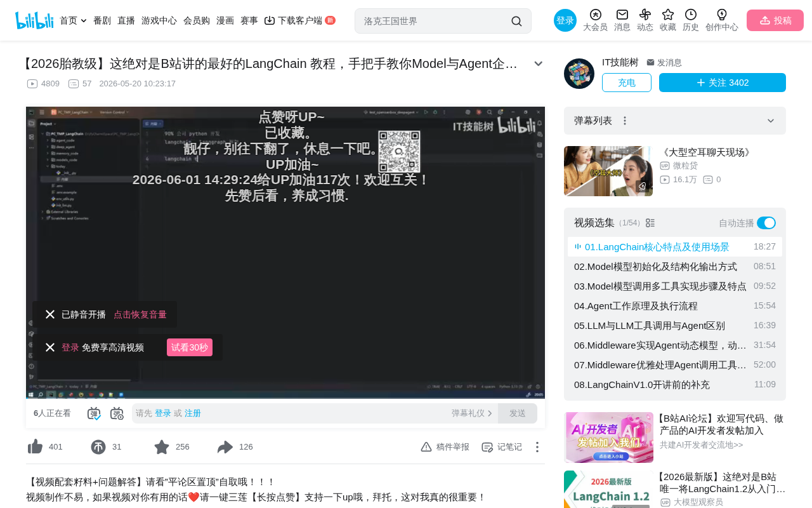The image size is (812, 508).
Task: Open IT技能树 uploader avatar
Action: click(579, 74)
